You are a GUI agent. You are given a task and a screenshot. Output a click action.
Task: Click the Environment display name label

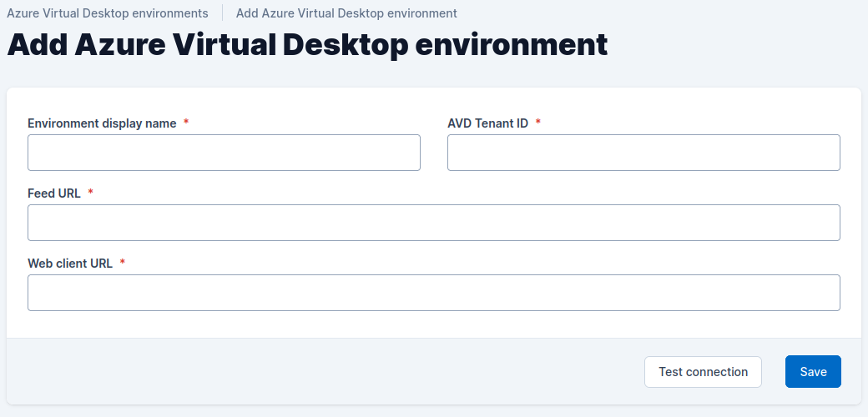(x=102, y=123)
